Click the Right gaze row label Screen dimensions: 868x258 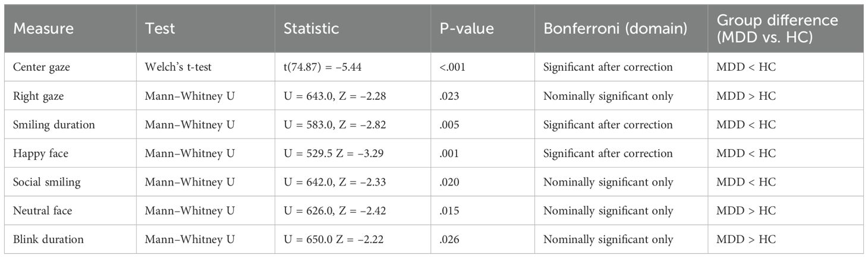(39, 96)
